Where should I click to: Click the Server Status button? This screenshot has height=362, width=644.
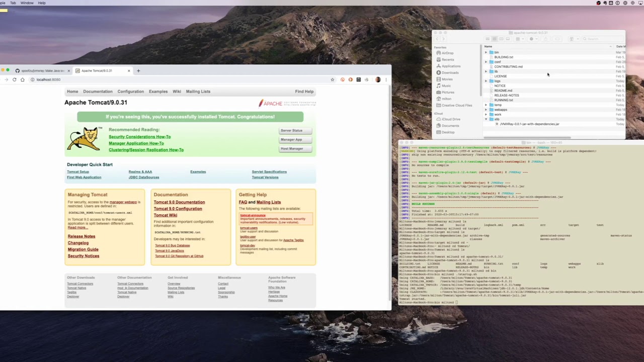pyautogui.click(x=295, y=131)
